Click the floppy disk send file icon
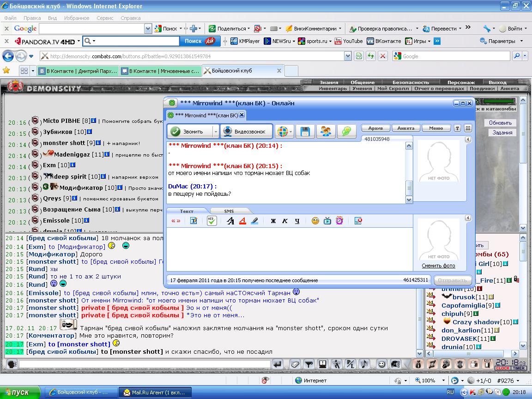The height and width of the screenshot is (399, 532). pyautogui.click(x=305, y=131)
